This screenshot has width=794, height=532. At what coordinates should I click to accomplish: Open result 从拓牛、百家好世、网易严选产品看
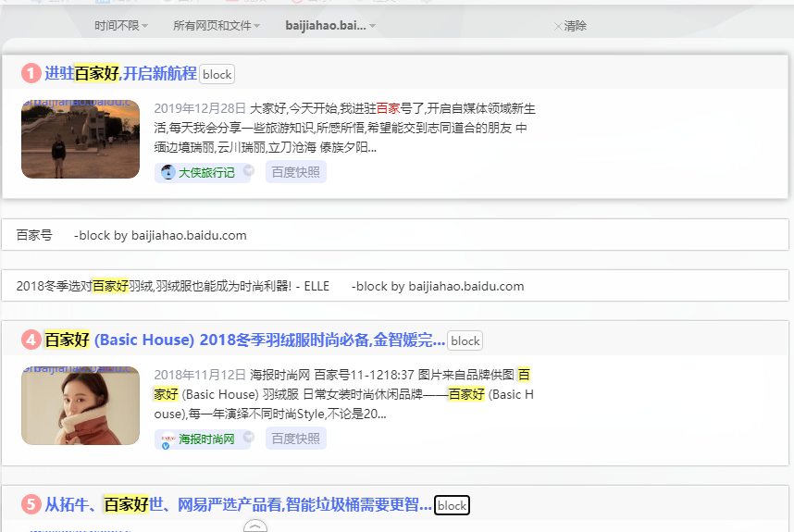click(x=238, y=504)
